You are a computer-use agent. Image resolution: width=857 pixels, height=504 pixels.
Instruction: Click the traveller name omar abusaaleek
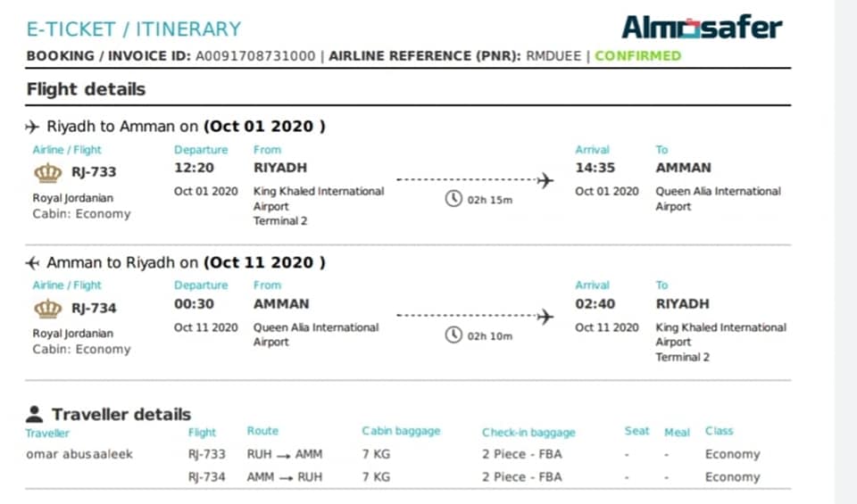79,454
